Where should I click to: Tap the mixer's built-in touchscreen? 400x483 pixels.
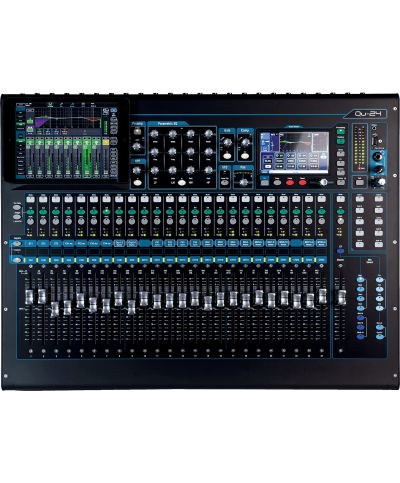click(x=294, y=152)
